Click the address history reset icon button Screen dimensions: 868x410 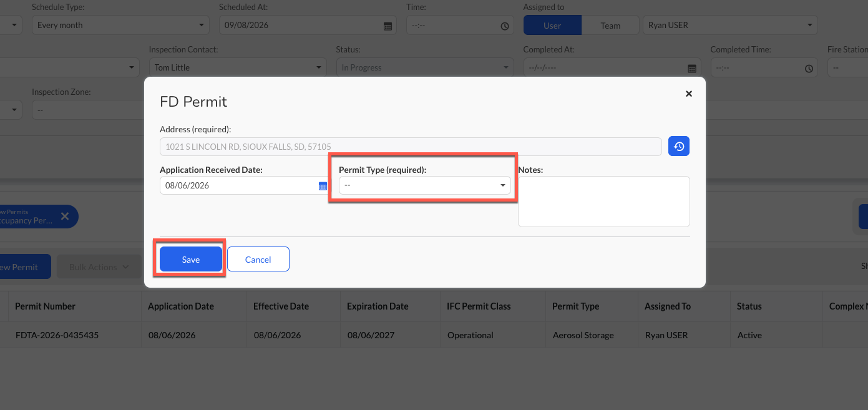coord(679,147)
